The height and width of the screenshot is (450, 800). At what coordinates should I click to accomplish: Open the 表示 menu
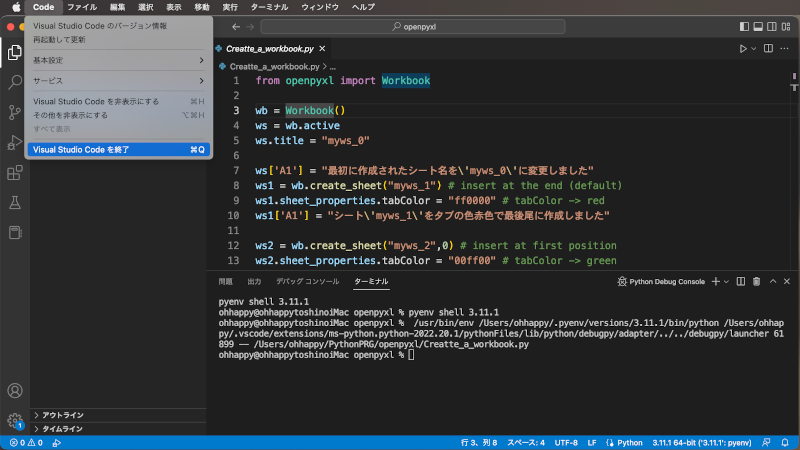coord(174,7)
